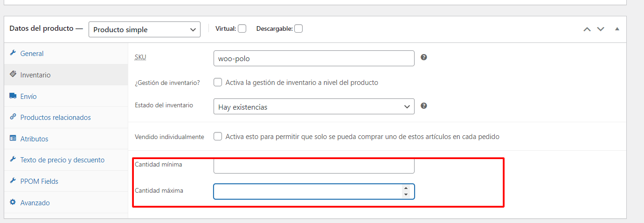
Task: Focus the Cantidad máxima input field
Action: 314,191
